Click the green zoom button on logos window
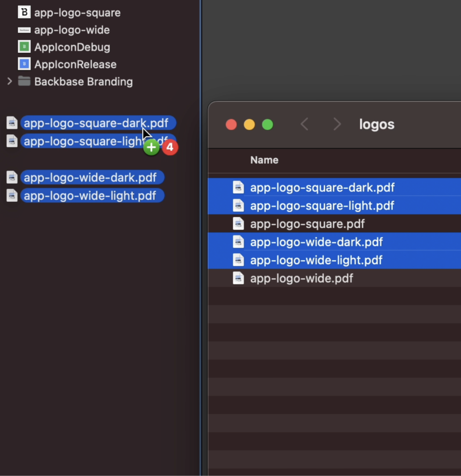Image resolution: width=461 pixels, height=476 pixels. [267, 124]
